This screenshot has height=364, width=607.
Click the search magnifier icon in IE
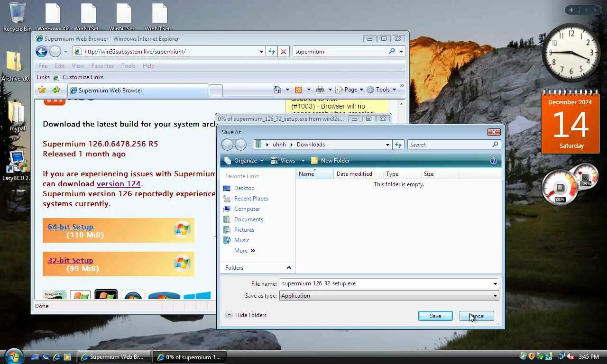pyautogui.click(x=392, y=51)
